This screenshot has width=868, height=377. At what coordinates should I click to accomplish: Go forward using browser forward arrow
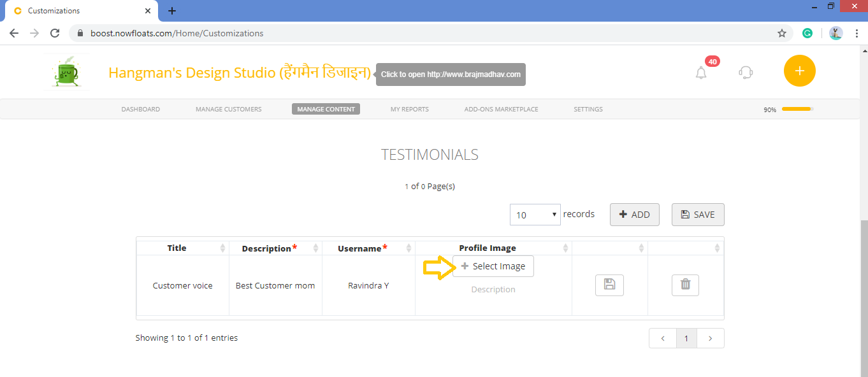(34, 33)
